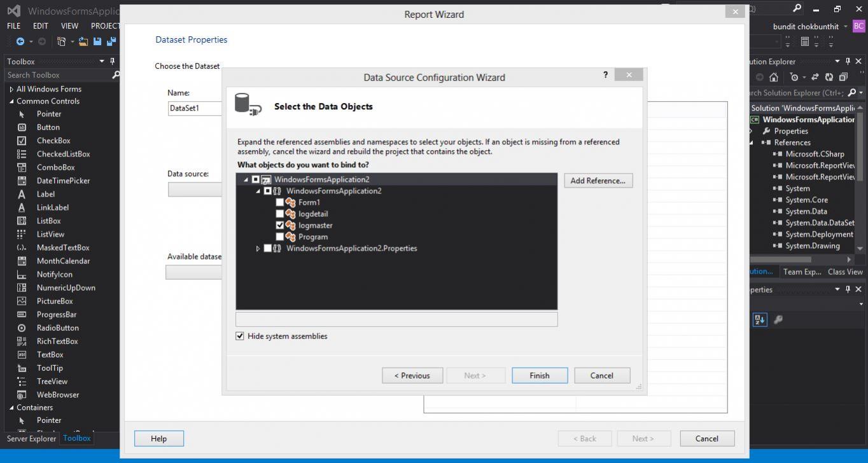Click the New Project icon in Visual Studio toolbar
Screen dimensions: 868x463
pyautogui.click(x=62, y=41)
